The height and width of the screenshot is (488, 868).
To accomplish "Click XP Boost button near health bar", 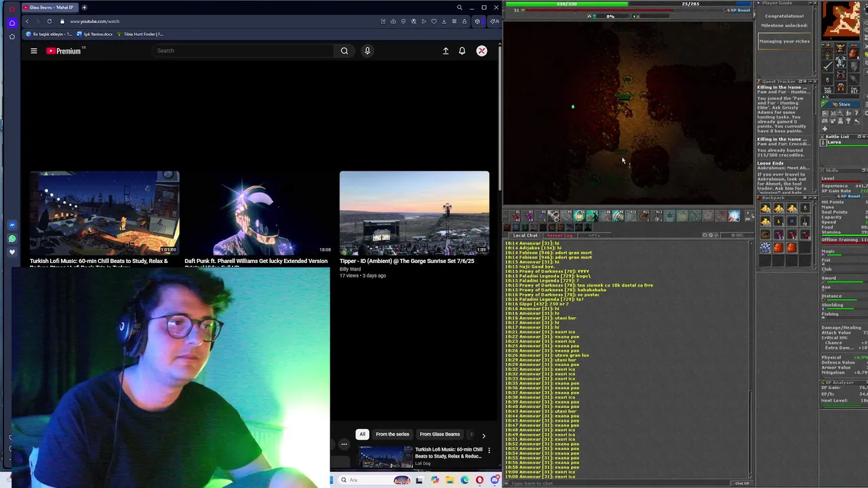I will click(x=737, y=10).
